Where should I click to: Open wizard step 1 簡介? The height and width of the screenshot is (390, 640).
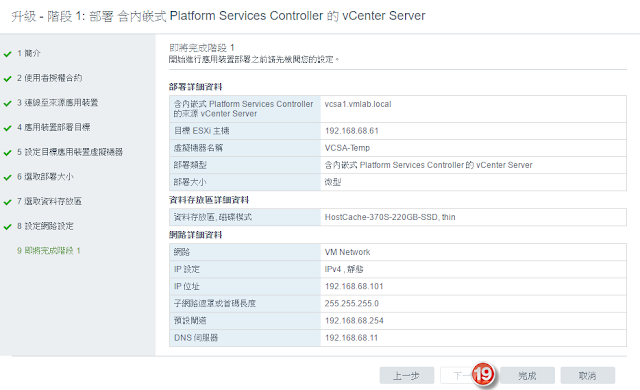click(x=29, y=53)
